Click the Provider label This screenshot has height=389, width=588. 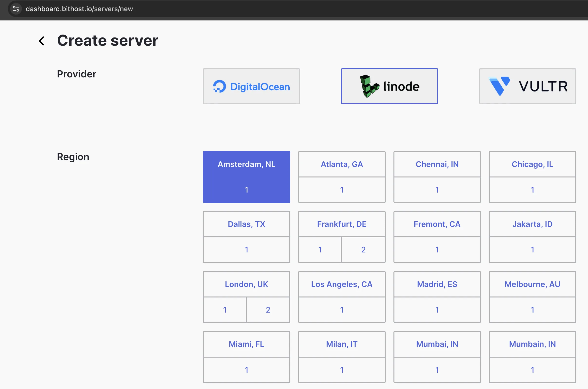[x=77, y=74]
